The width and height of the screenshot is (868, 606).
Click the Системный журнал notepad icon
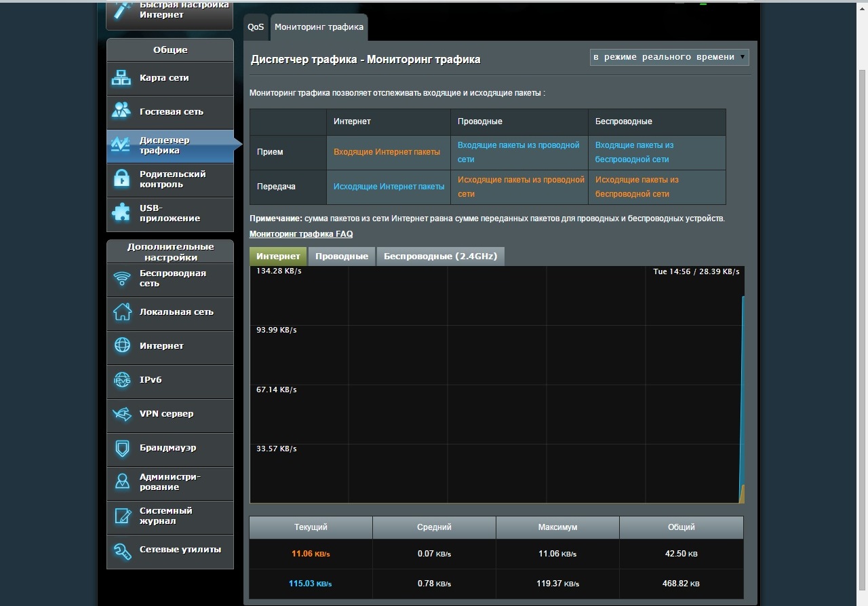click(x=122, y=516)
